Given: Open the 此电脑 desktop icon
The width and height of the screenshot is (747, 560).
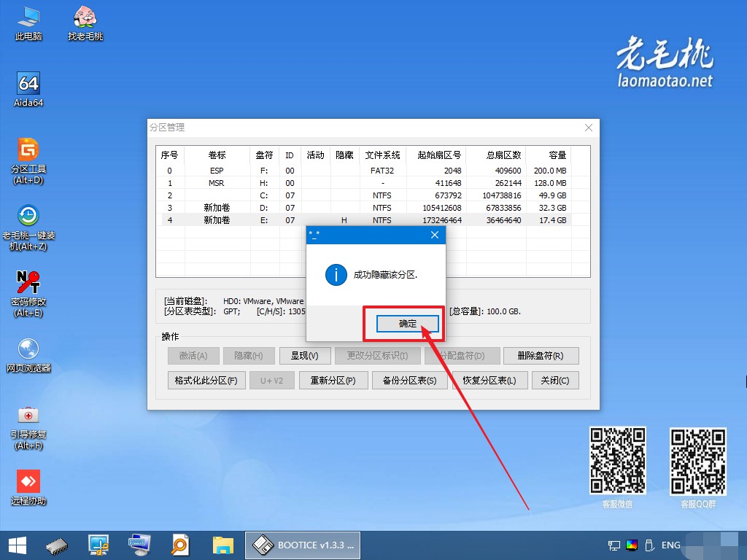Looking at the screenshot, I should 28,24.
